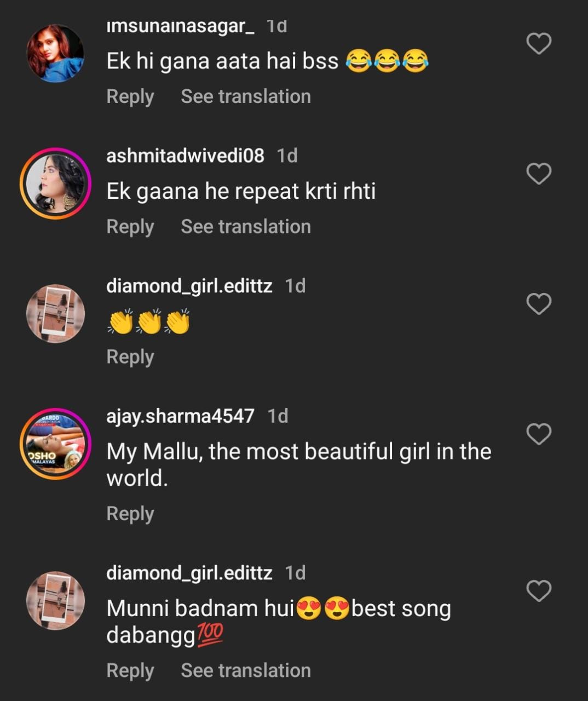Viewport: 588px width, 701px height.
Task: Like imsunainasagar_'s comment with the heart
Action: point(539,44)
